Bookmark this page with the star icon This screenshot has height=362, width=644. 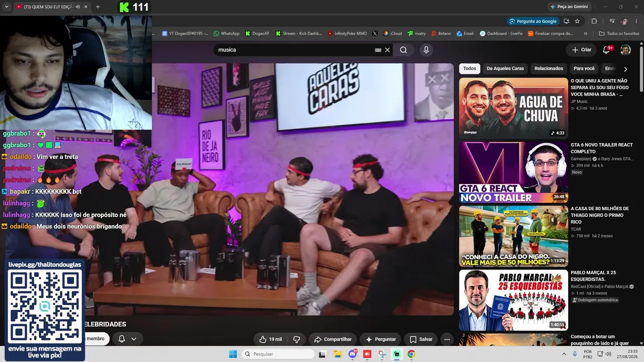pyautogui.click(x=577, y=21)
